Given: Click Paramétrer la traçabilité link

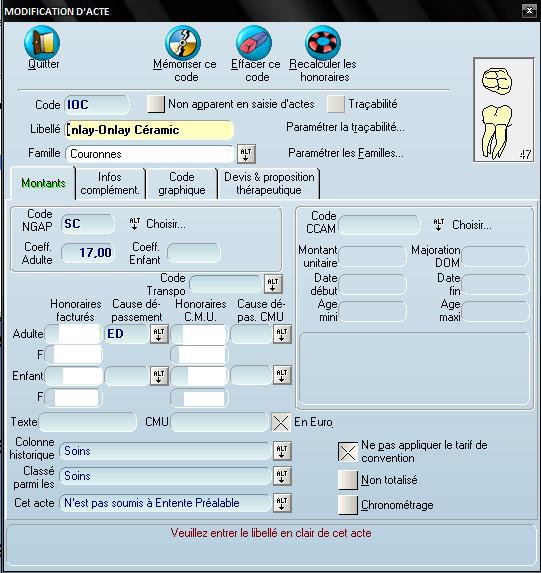Looking at the screenshot, I should coord(345,127).
